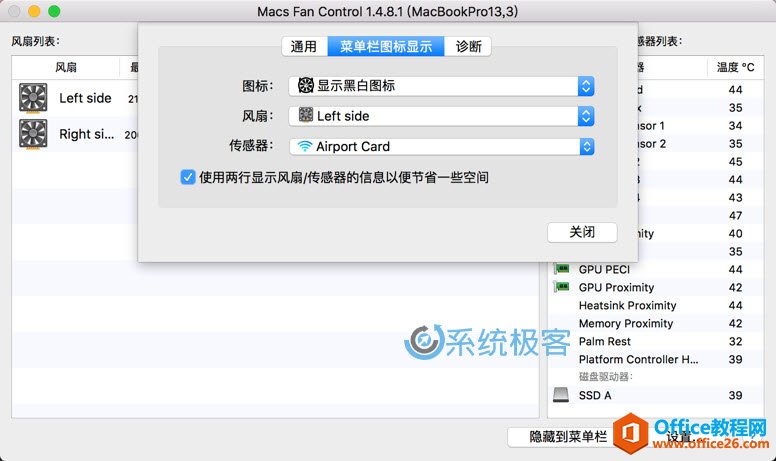This screenshot has height=461, width=776.
Task: Click the 风扇列表 label
Action: click(36, 41)
